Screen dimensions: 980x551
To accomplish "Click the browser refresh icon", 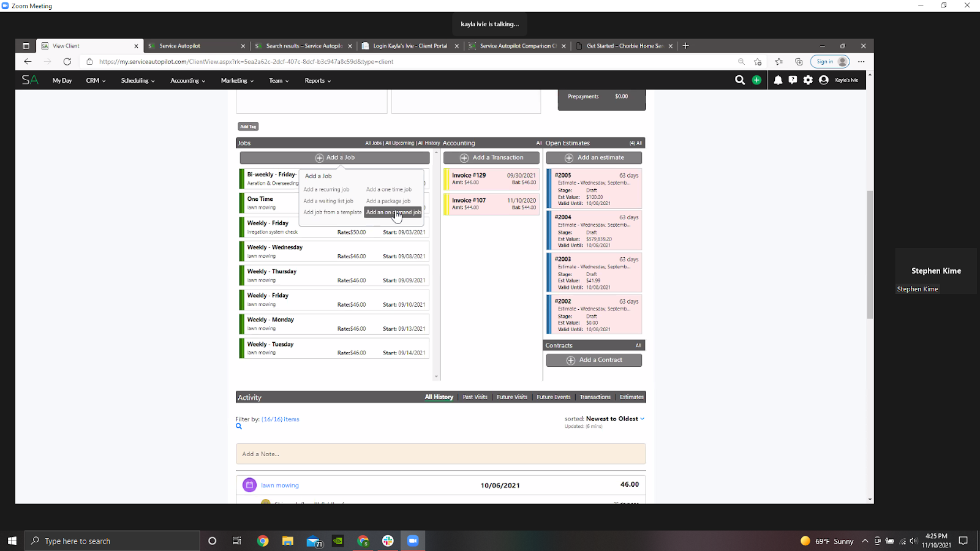I will tap(67, 62).
